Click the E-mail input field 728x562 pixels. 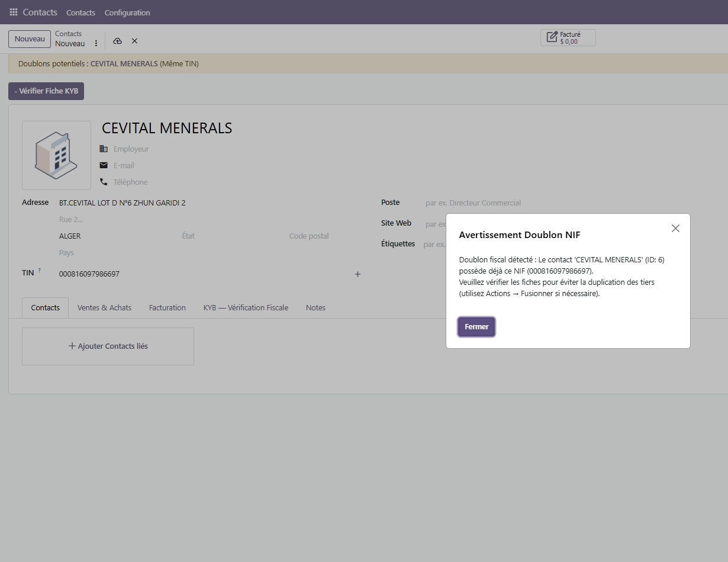237,165
